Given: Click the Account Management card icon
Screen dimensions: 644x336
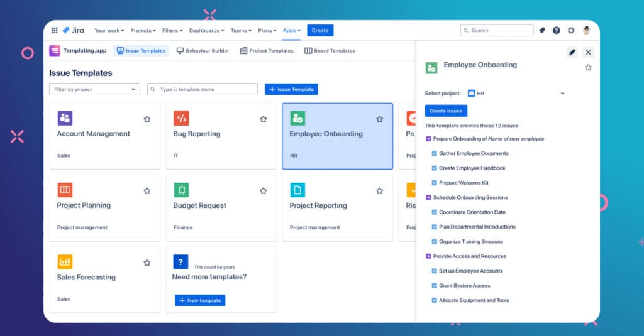Looking at the screenshot, I should point(65,118).
